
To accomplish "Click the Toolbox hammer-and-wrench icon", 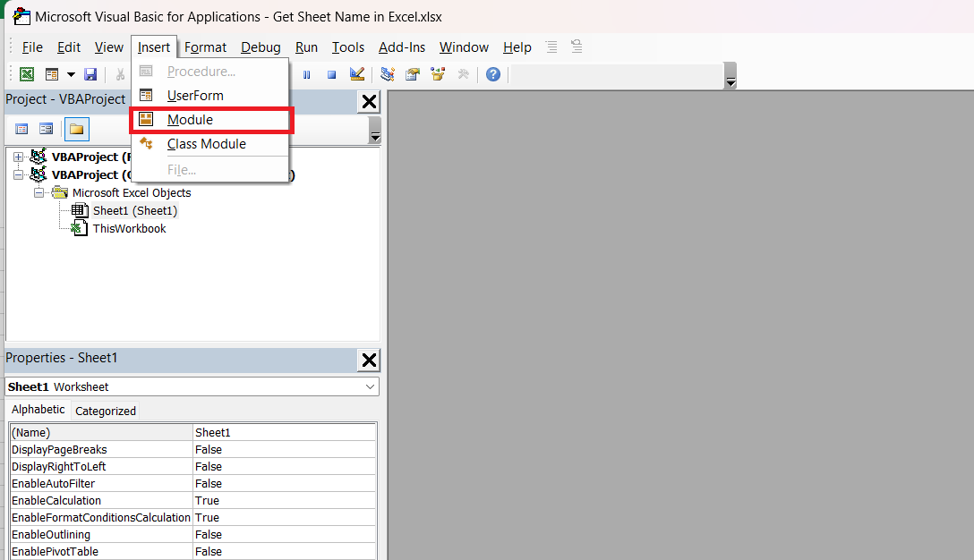I will click(x=464, y=74).
